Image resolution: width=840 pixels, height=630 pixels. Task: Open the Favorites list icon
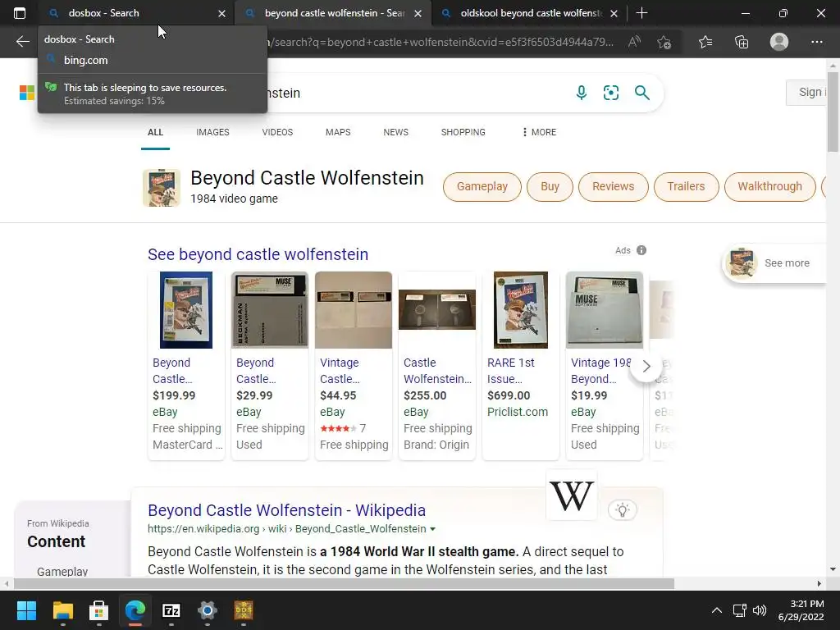pyautogui.click(x=705, y=42)
